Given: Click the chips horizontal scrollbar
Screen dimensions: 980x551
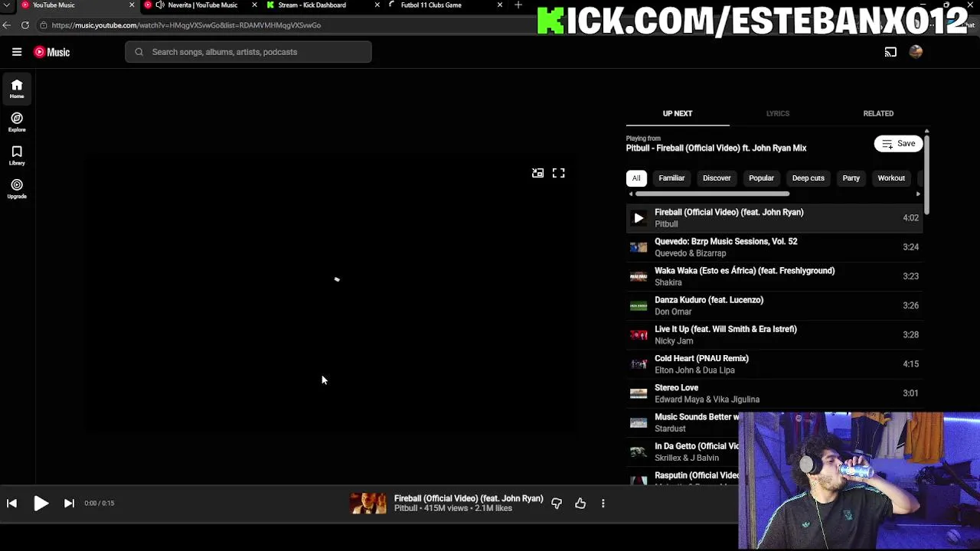Looking at the screenshot, I should pyautogui.click(x=712, y=194).
